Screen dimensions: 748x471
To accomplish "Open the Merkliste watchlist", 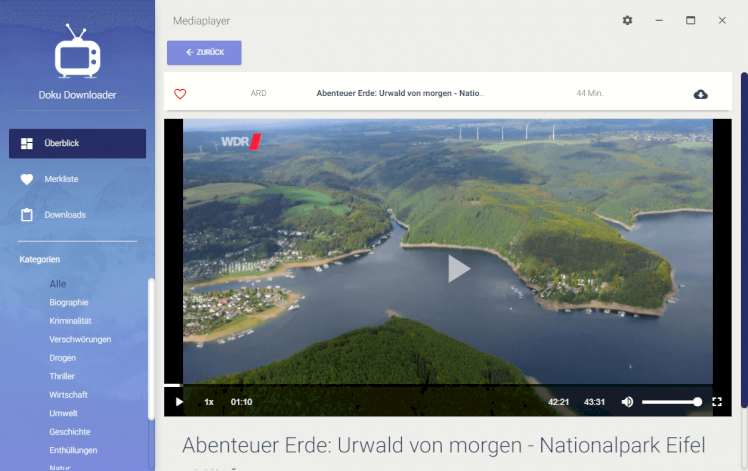I will [x=62, y=179].
